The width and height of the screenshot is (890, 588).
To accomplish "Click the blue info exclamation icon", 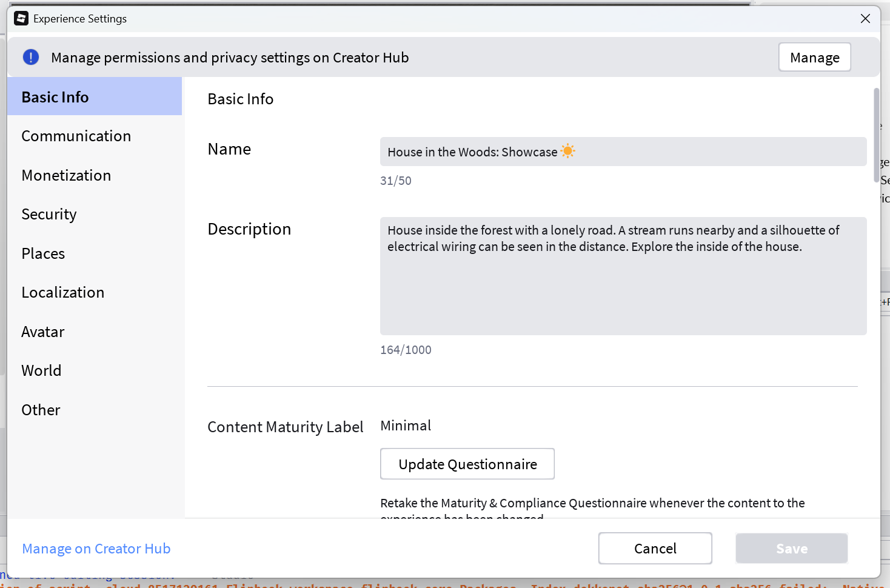I will 31,57.
